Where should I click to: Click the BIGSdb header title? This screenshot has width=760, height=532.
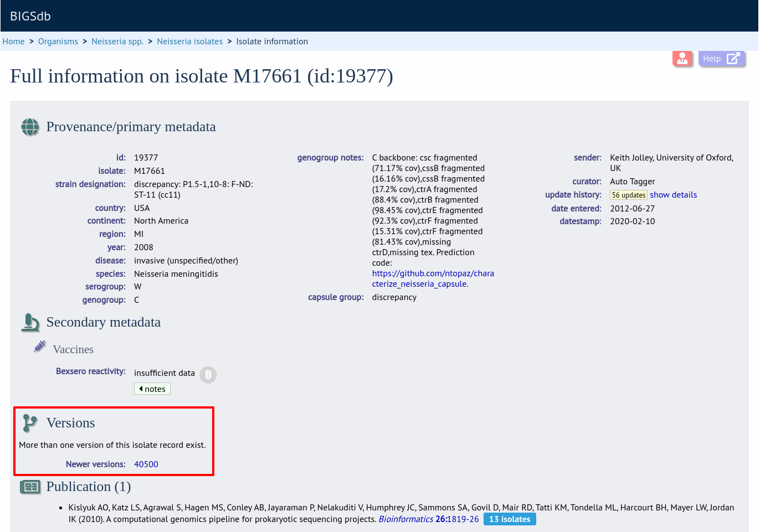30,16
